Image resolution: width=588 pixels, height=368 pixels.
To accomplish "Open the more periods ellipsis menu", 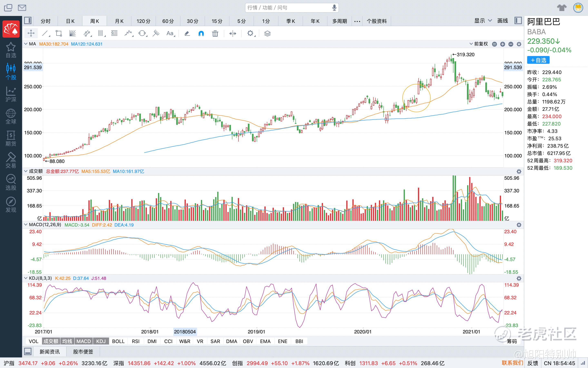I will pos(357,21).
